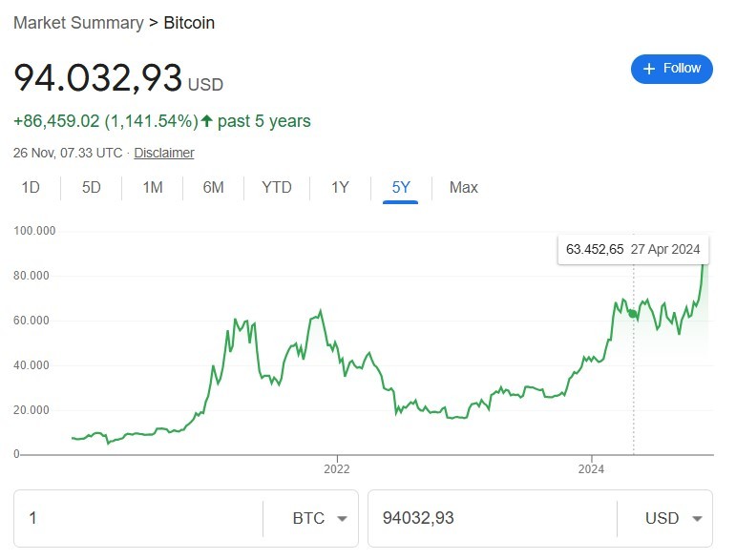Image resolution: width=736 pixels, height=560 pixels.
Task: Open the USD currency dropdown arrow
Action: (697, 519)
